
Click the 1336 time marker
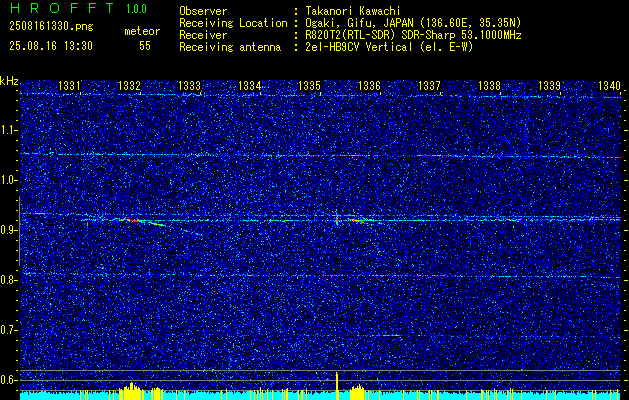pos(369,85)
